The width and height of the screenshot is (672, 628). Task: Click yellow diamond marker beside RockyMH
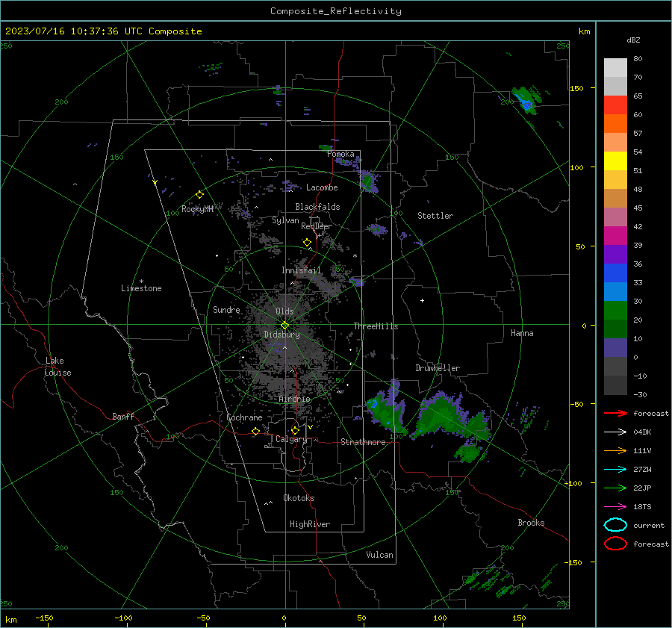[x=199, y=195]
